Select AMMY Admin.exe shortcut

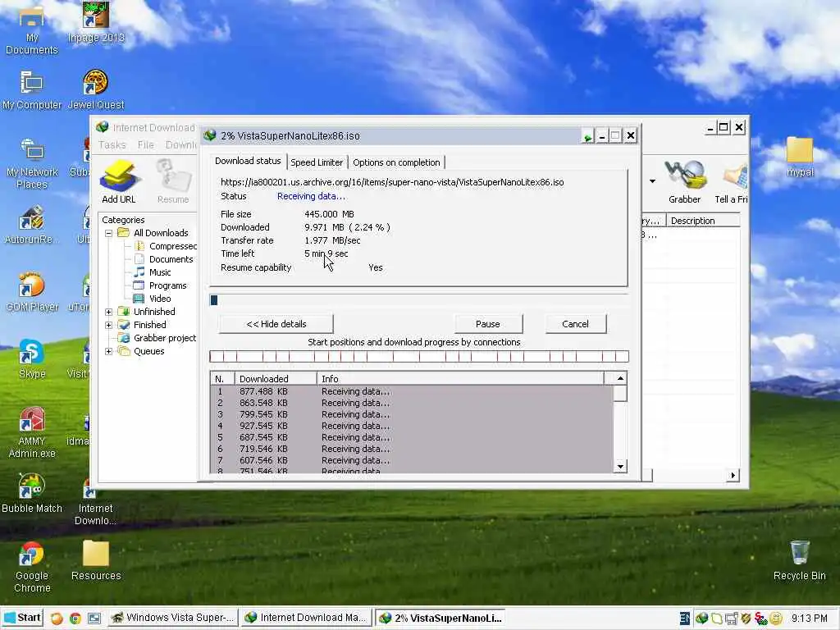pyautogui.click(x=32, y=432)
